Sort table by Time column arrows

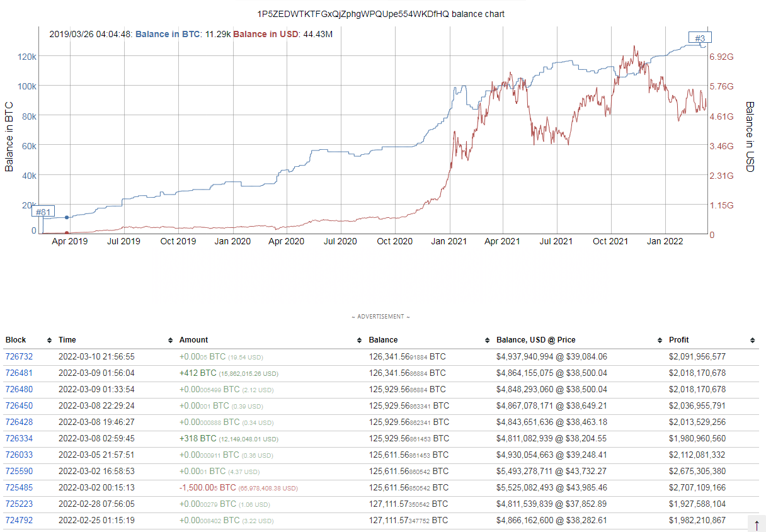tap(171, 340)
